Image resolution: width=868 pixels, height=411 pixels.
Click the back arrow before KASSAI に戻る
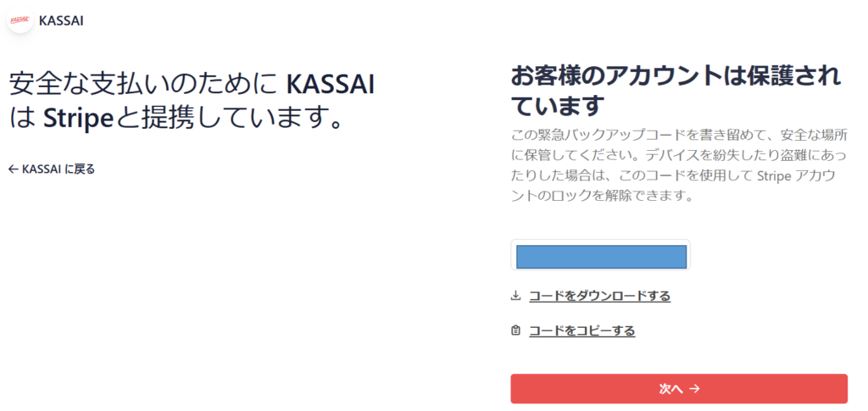[14, 169]
